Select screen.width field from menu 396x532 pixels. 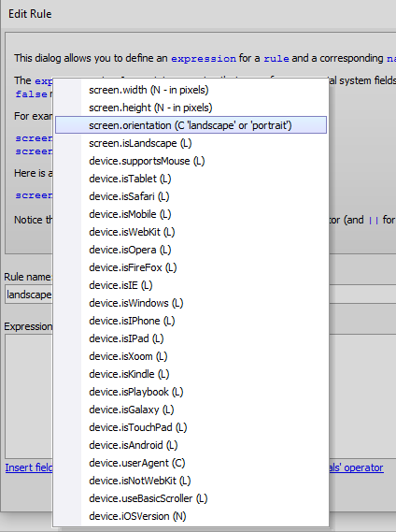point(191,90)
